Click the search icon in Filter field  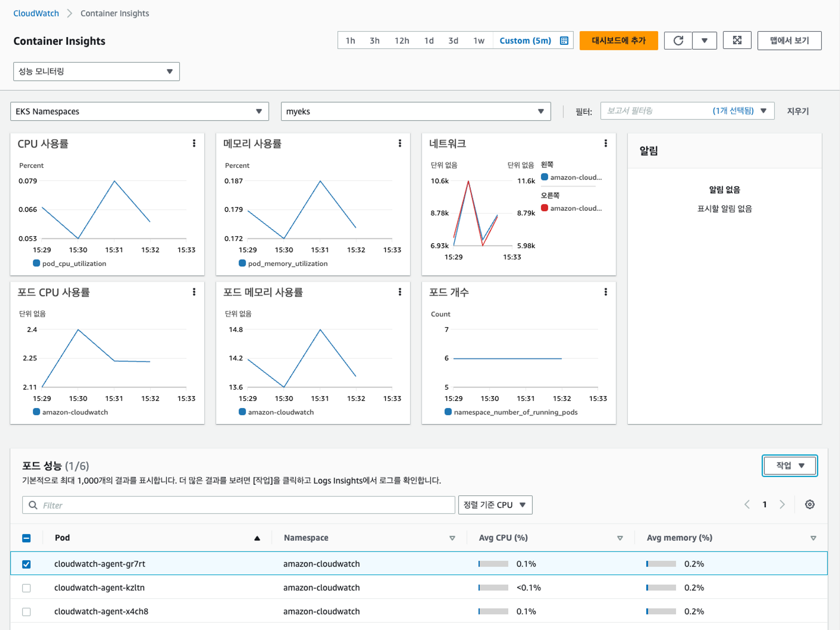tap(33, 505)
